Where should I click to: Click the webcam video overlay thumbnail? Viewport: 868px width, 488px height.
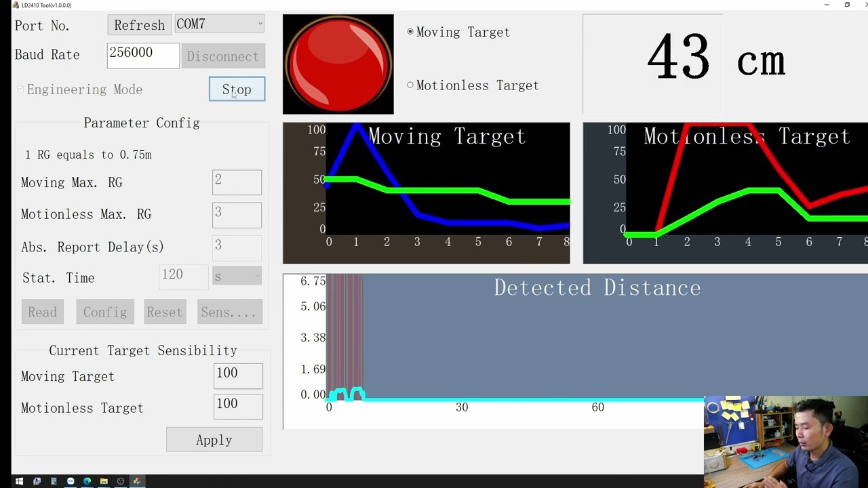coord(786,442)
